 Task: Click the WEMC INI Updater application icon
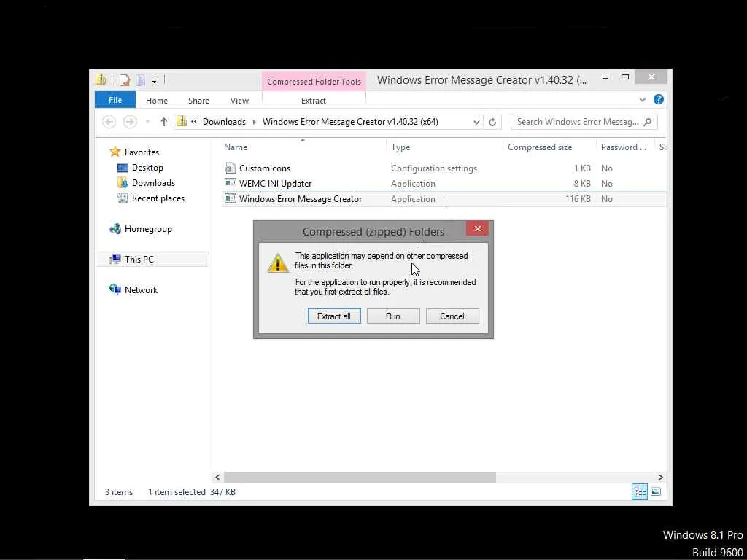coord(230,183)
